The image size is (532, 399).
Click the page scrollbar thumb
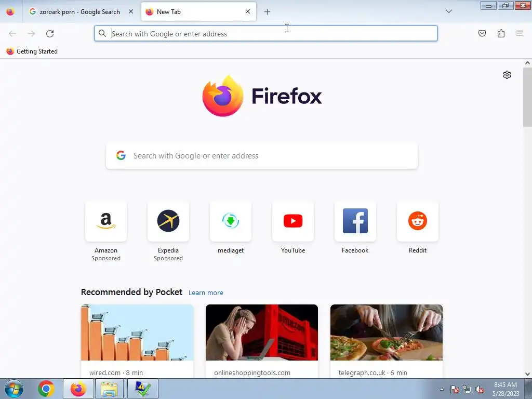(527, 97)
